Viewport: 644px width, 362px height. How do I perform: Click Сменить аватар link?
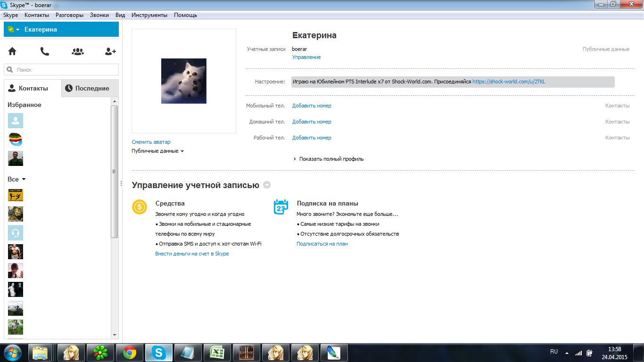coord(151,142)
